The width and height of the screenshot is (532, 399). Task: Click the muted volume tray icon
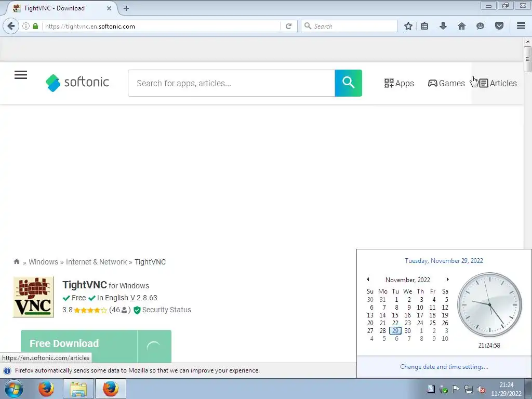point(481,389)
